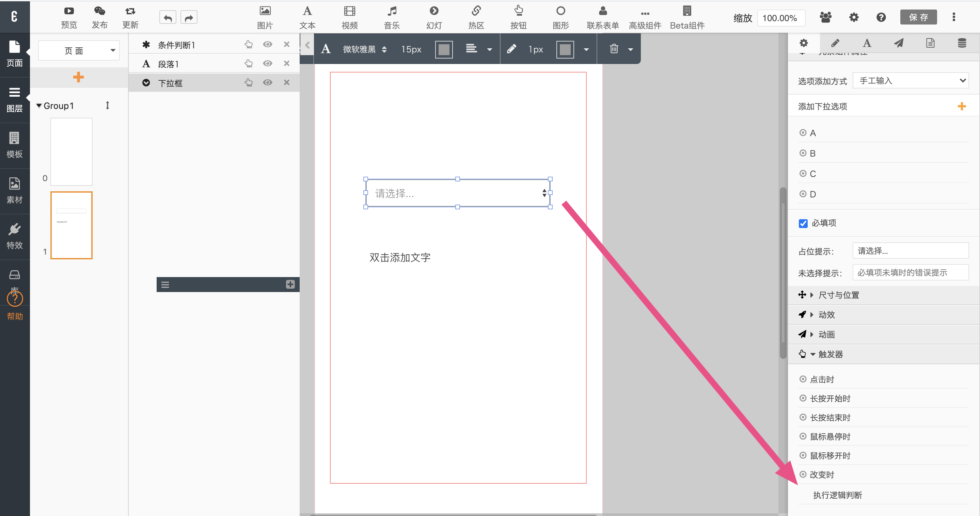Switch to the Layers (图层) sidebar tab
Viewport: 980px width, 516px height.
14,99
